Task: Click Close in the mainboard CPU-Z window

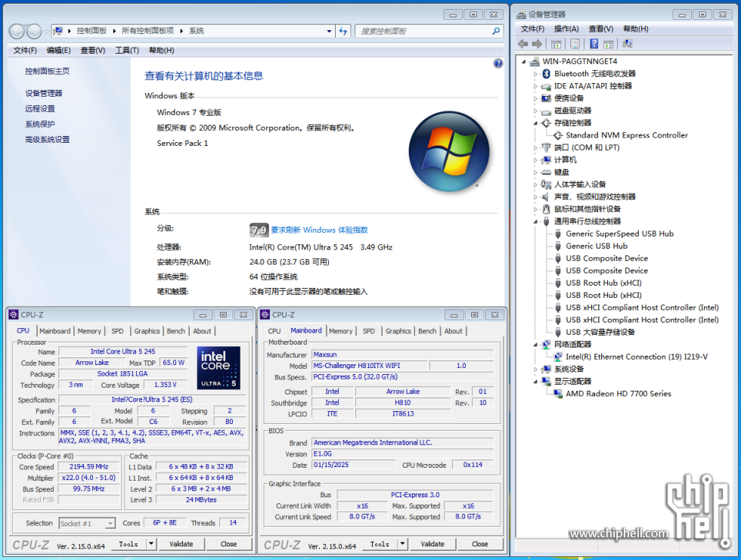Action: (x=479, y=544)
